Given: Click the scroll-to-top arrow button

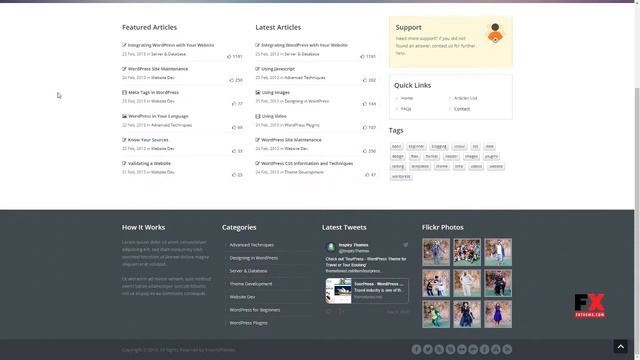Looking at the screenshot, I should point(620,347).
